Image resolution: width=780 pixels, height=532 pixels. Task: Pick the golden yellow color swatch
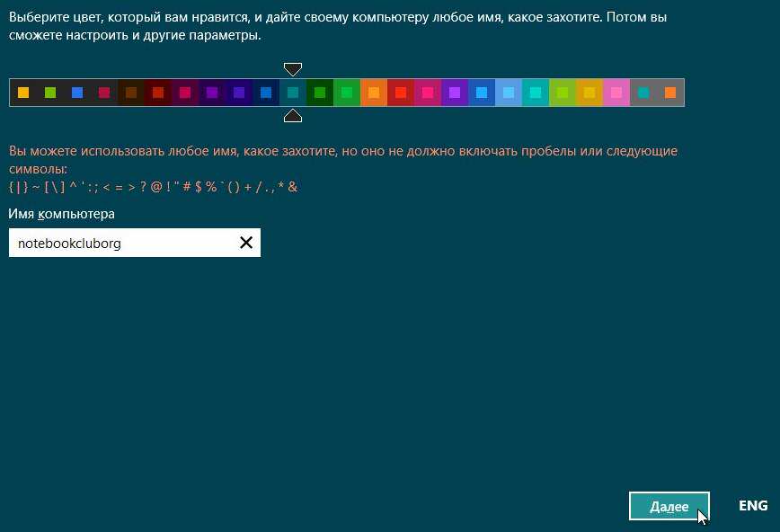click(x=589, y=93)
